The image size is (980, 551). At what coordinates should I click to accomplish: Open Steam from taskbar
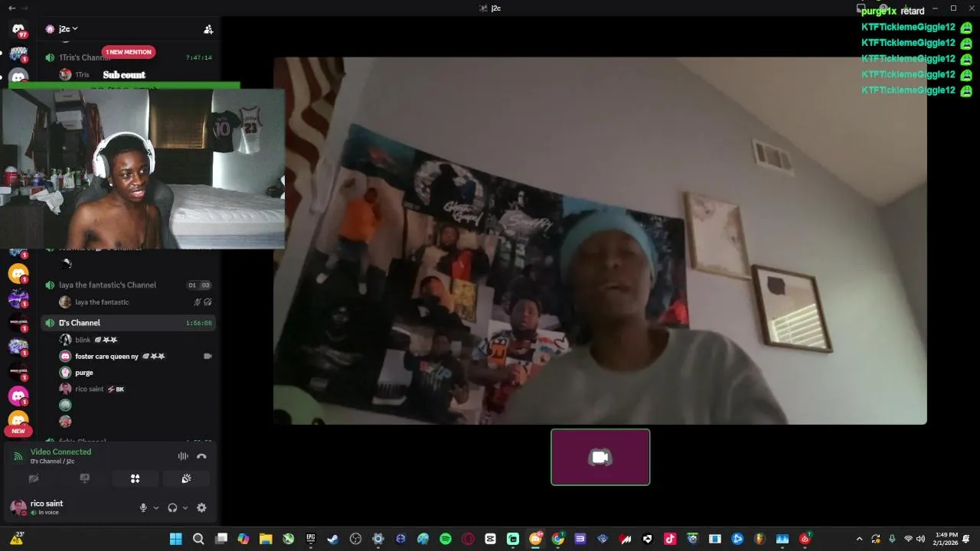coord(333,539)
